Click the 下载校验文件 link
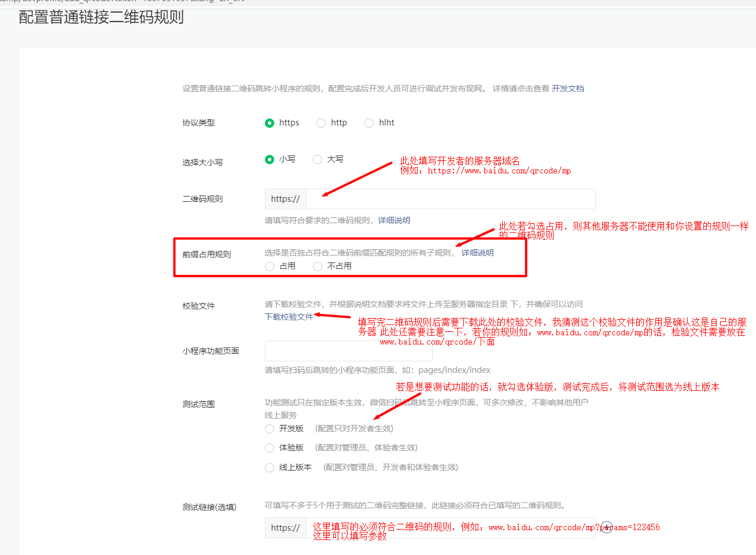 [x=289, y=317]
